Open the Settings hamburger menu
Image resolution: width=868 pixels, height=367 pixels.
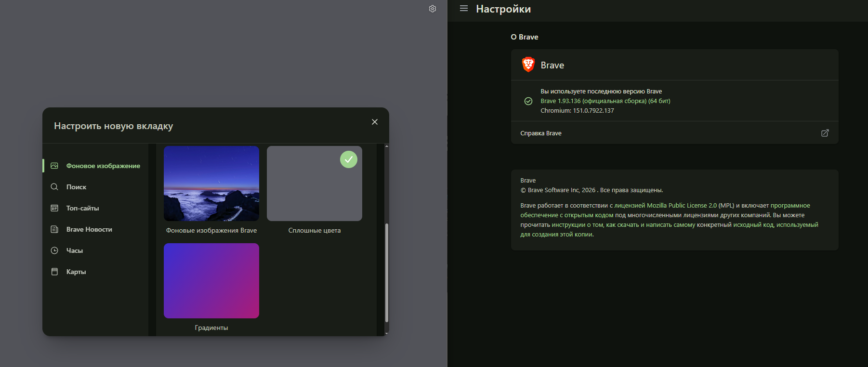tap(464, 9)
